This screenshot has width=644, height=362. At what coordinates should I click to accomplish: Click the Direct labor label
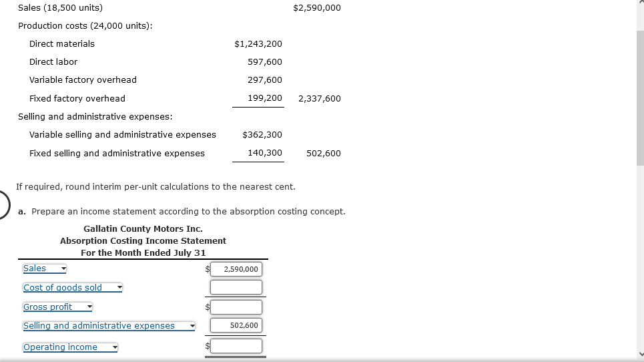[53, 62]
